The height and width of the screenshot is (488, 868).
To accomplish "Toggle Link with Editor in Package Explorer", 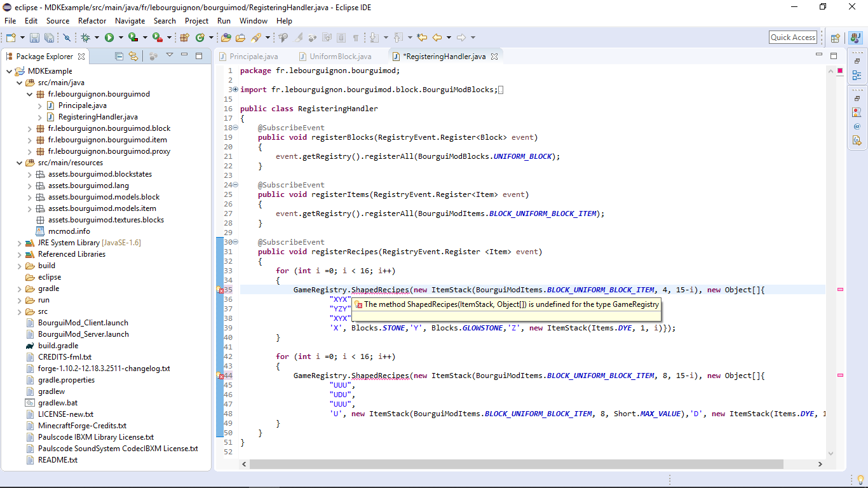I will click(x=133, y=57).
